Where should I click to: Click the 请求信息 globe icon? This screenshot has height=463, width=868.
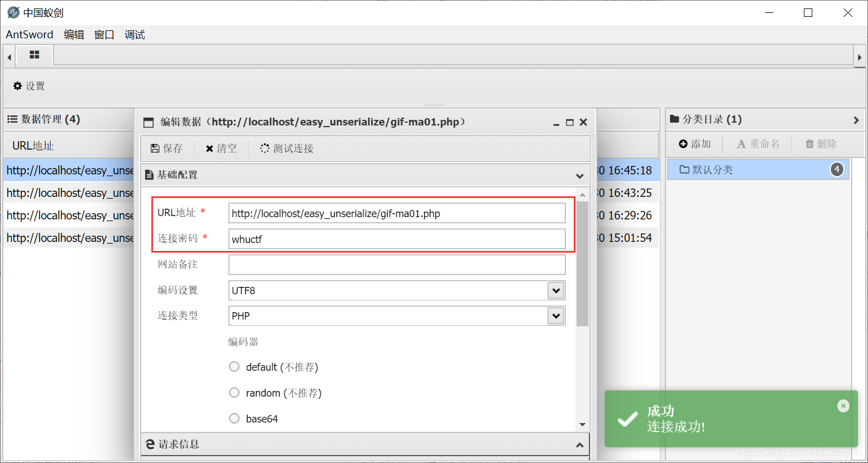[x=150, y=444]
